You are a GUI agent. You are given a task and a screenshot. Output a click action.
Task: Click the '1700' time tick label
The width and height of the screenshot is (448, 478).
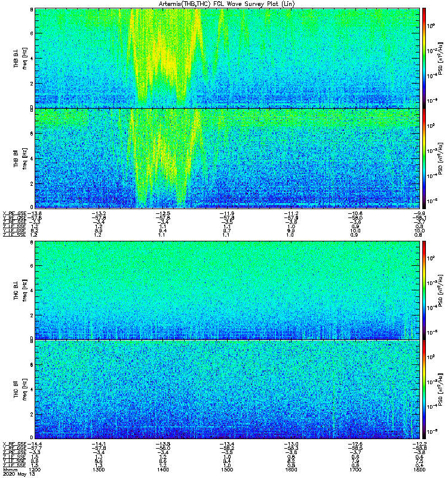(x=355, y=470)
